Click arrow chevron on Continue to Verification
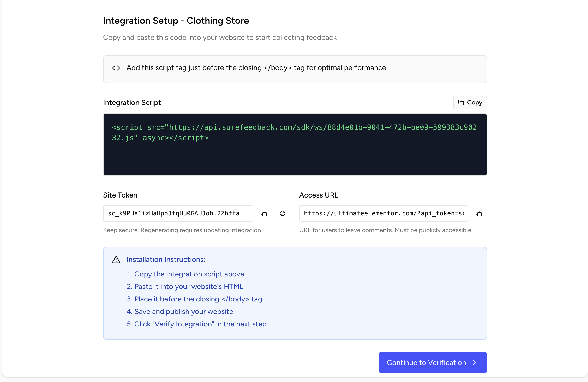Viewport: 588px width, 382px height. [475, 362]
